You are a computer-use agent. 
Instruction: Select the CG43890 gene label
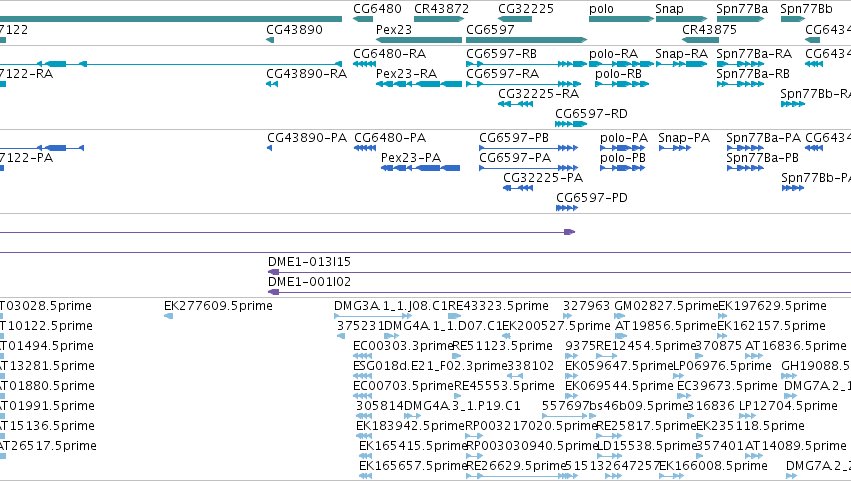point(294,29)
